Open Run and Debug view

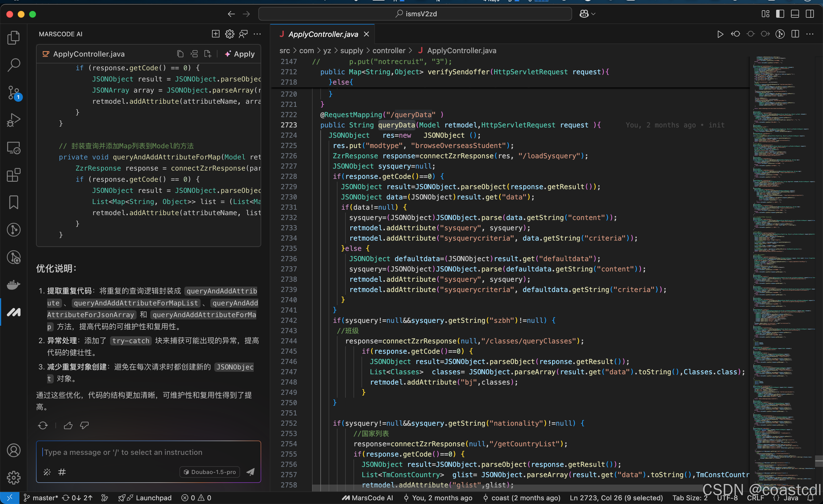(x=13, y=120)
